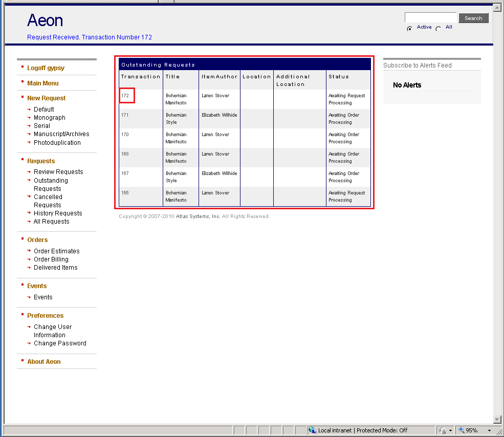504x437 pixels.
Task: Click the zoom magnifier icon in the status bar
Action: (461, 430)
